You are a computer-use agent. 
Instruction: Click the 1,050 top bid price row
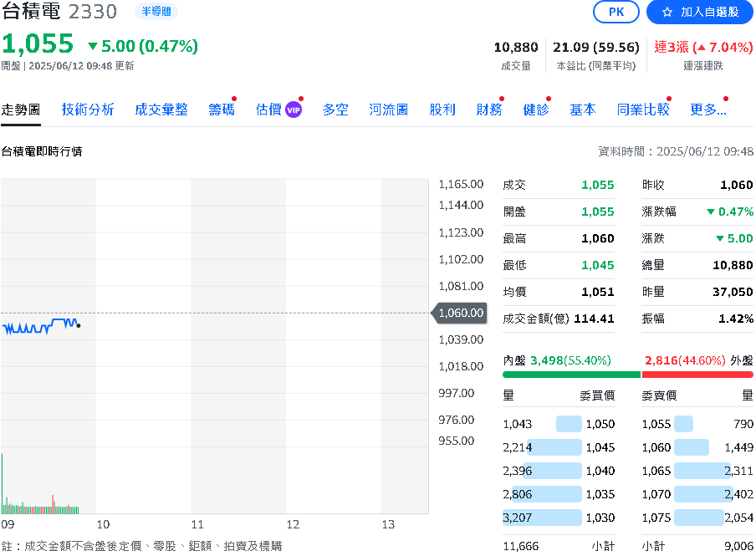click(600, 424)
